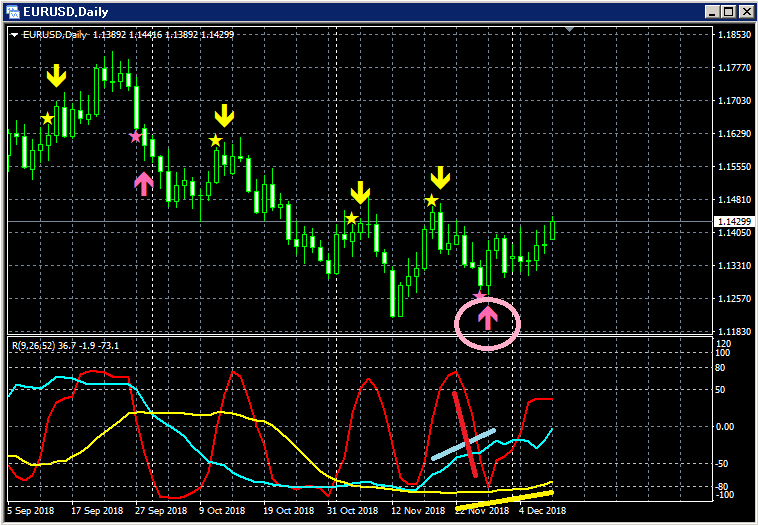This screenshot has height=525, width=758.
Task: Click the chart window icon in title bar
Action: click(x=13, y=12)
